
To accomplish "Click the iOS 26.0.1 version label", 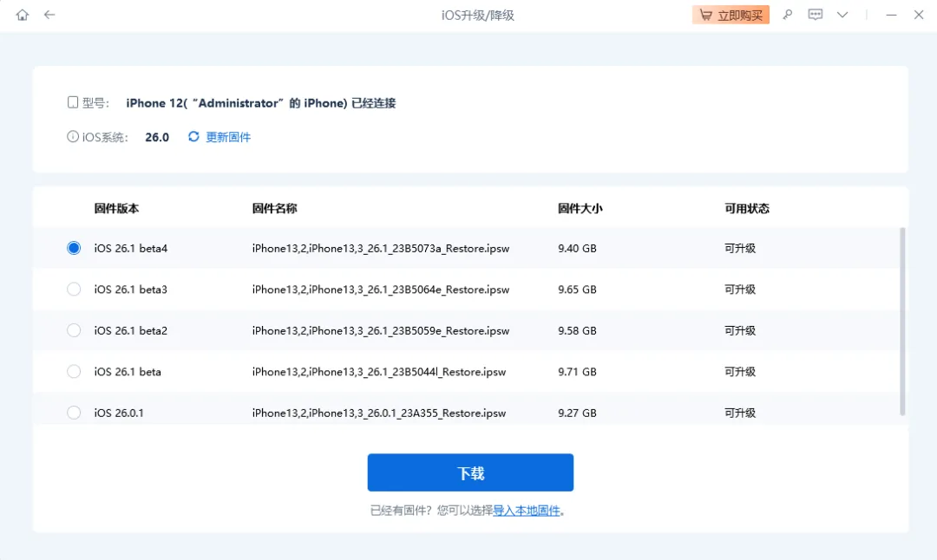I will point(119,413).
